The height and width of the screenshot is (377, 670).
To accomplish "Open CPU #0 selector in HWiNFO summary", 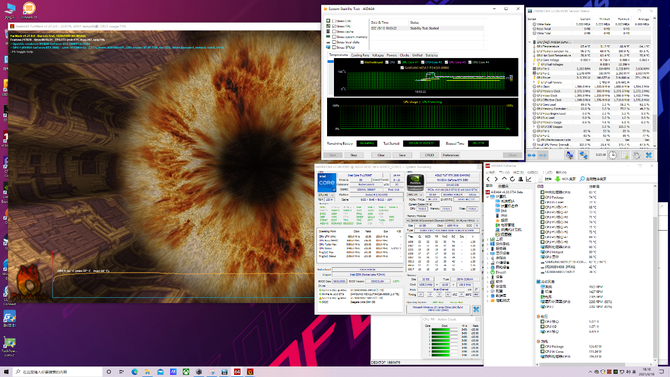I will (326, 195).
